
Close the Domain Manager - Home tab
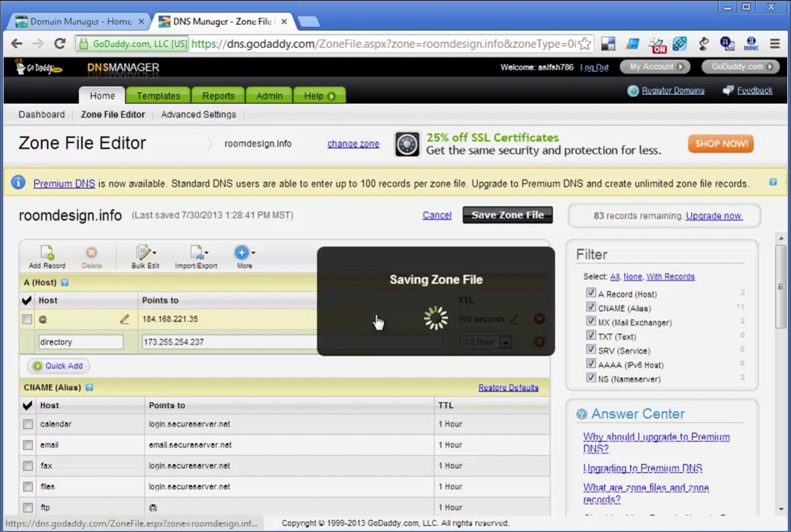(141, 21)
